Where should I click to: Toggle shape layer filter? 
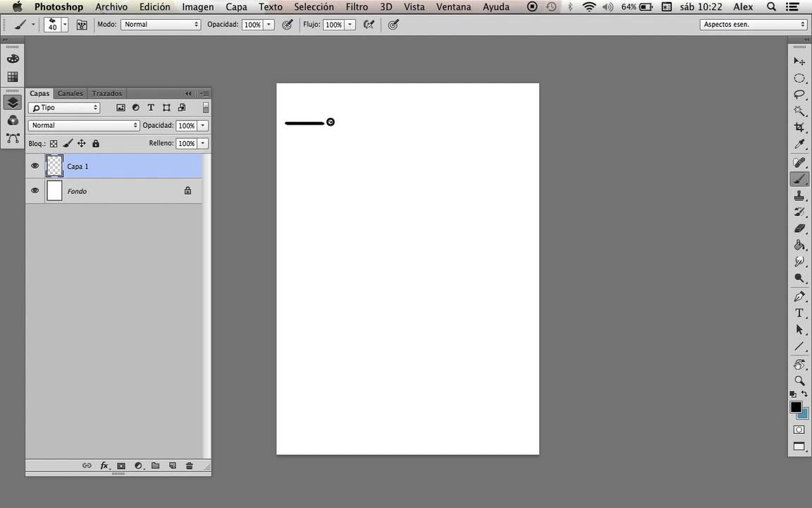pos(166,108)
